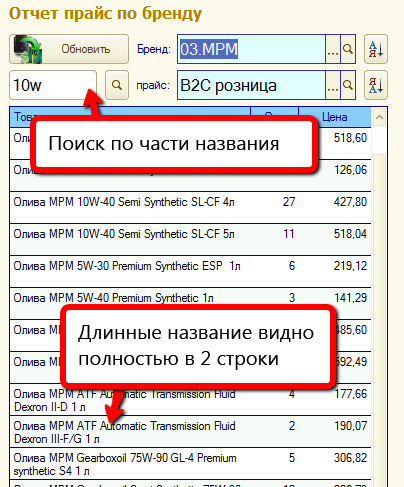Click price cell 177,66
This screenshot has height=487, width=404.
tap(350, 394)
